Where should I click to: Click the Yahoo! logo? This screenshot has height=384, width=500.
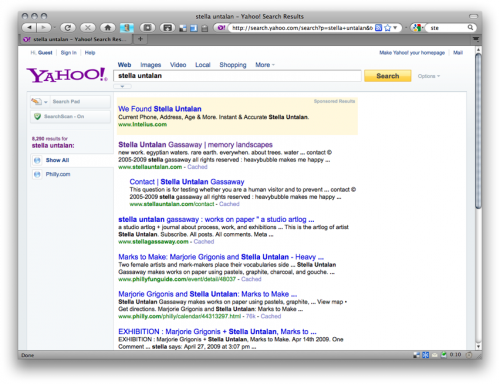pyautogui.click(x=67, y=75)
